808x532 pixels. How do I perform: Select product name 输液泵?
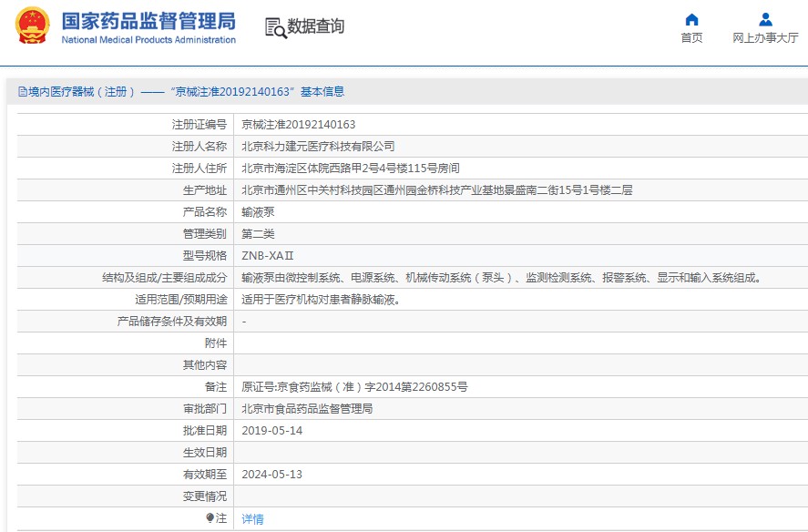coord(258,212)
